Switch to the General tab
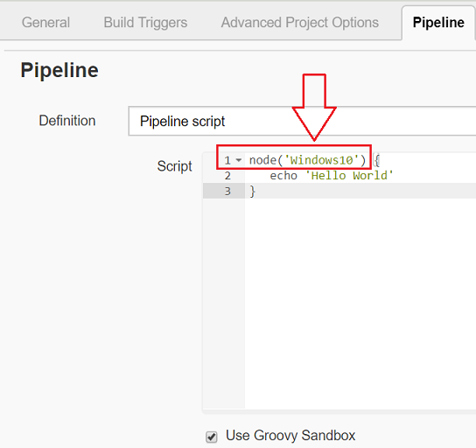This screenshot has width=476, height=448. pyautogui.click(x=45, y=23)
